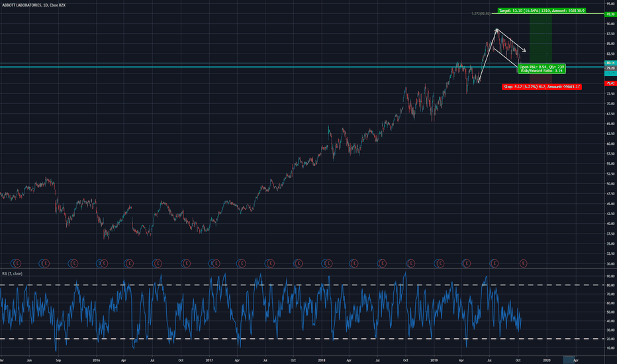Screen dimensions: 617x364
Task: Click the highlighted date block on time axis
Action: pyautogui.click(x=569, y=359)
